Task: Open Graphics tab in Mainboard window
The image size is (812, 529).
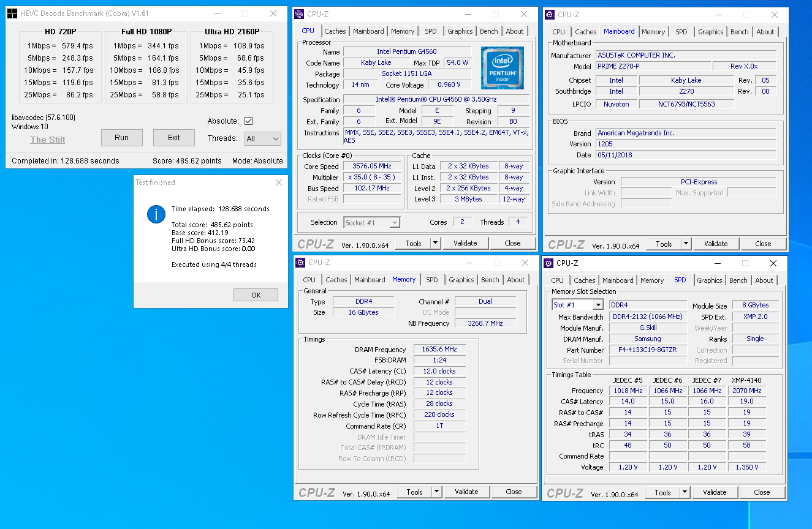Action: [x=711, y=32]
